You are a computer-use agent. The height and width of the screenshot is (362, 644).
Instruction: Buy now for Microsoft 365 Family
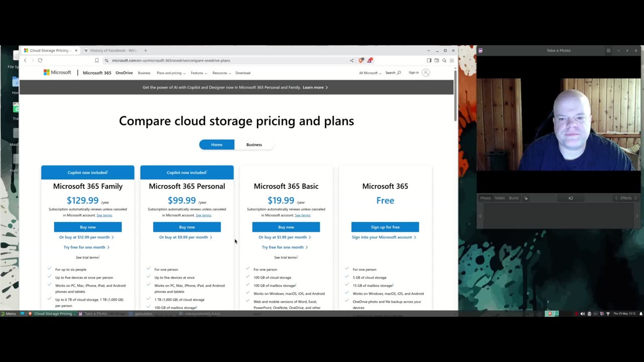tap(88, 227)
